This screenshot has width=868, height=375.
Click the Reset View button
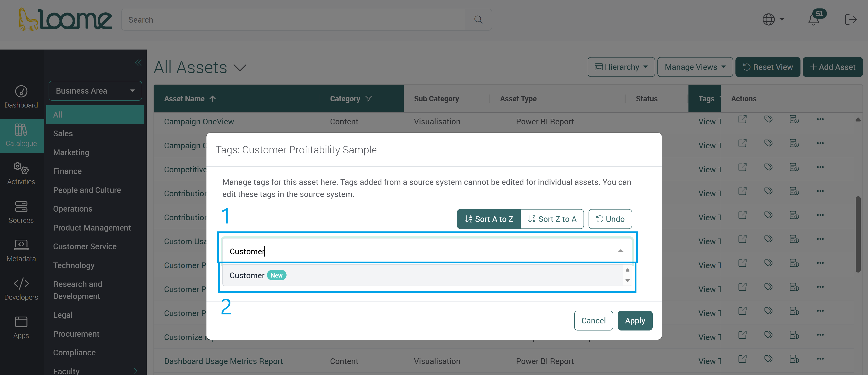click(768, 67)
